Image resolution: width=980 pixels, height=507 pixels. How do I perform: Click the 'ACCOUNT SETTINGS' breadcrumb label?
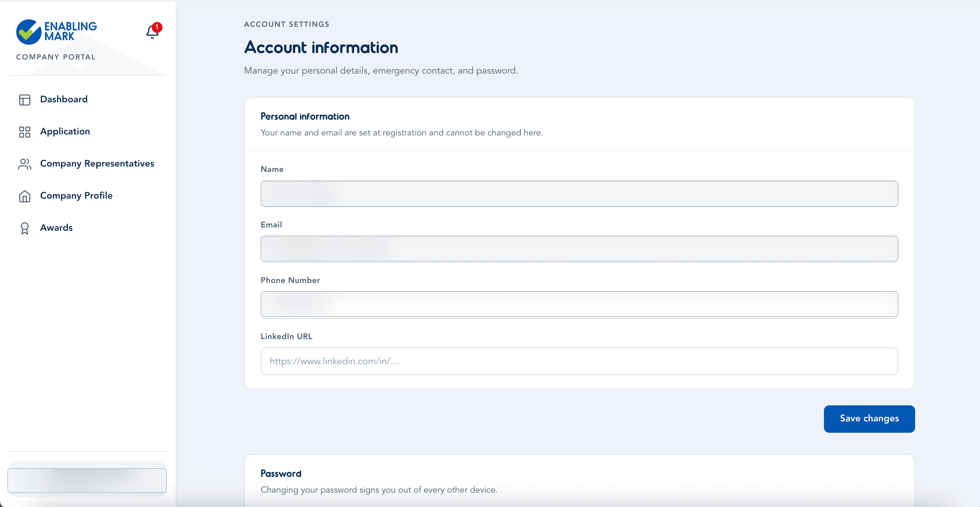(x=286, y=24)
